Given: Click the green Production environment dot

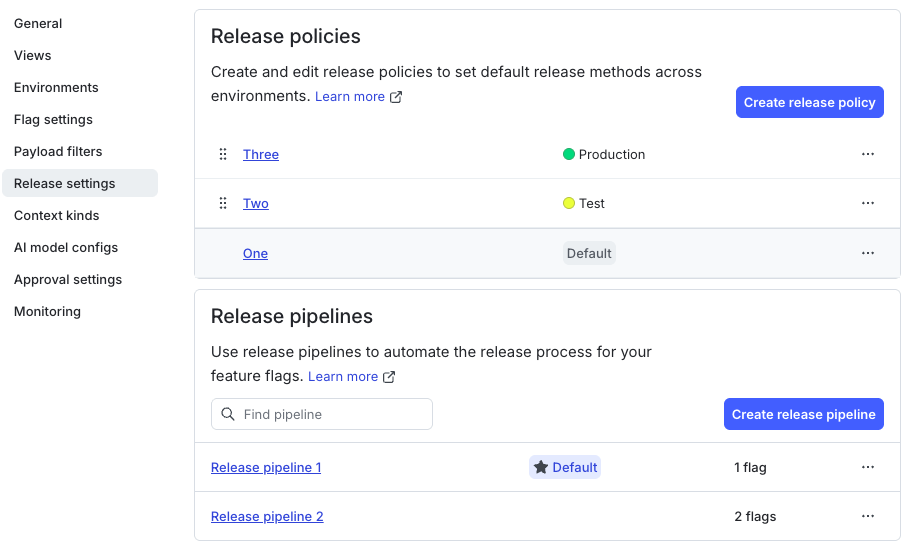Looking at the screenshot, I should [569, 154].
